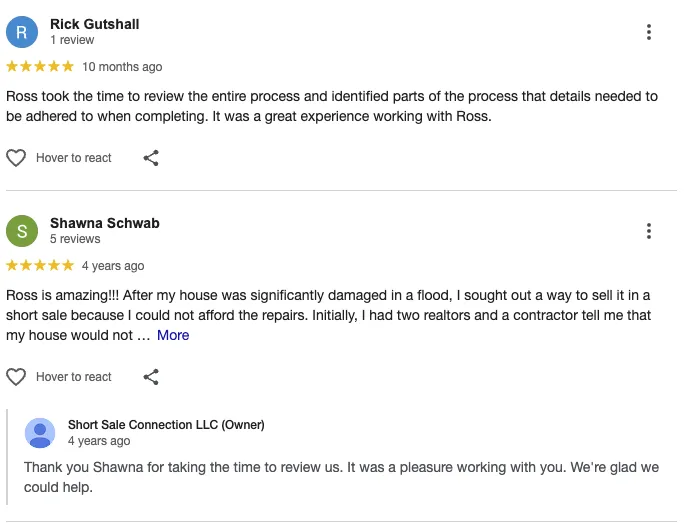Click Shawna Schwab's green S avatar

pyautogui.click(x=22, y=231)
